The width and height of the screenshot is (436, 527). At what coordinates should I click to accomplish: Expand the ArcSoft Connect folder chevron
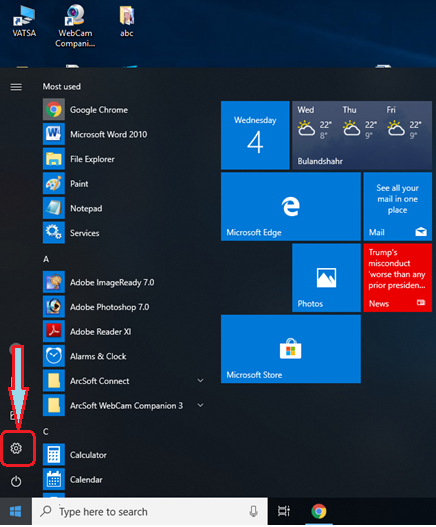point(200,380)
